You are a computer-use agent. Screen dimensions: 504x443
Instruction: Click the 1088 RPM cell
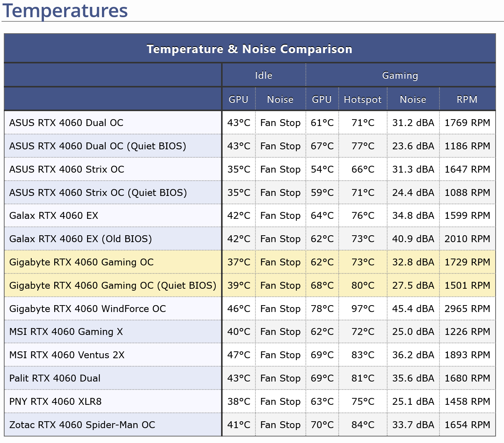467,192
